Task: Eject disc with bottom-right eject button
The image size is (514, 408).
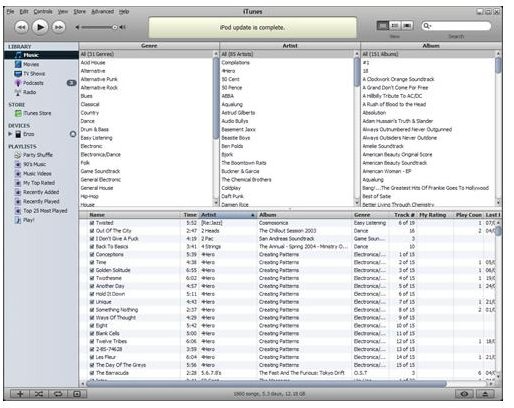Action: pyautogui.click(x=485, y=394)
